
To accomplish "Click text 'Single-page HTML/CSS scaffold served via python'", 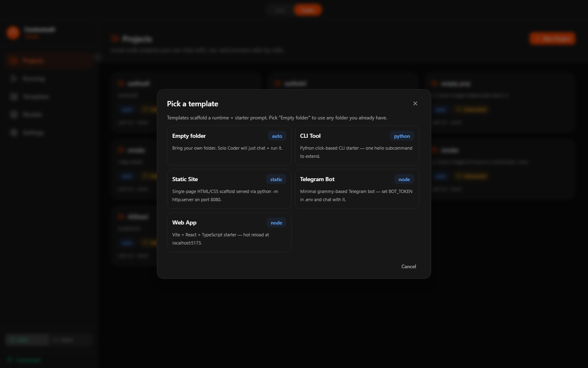I will coord(222,191).
